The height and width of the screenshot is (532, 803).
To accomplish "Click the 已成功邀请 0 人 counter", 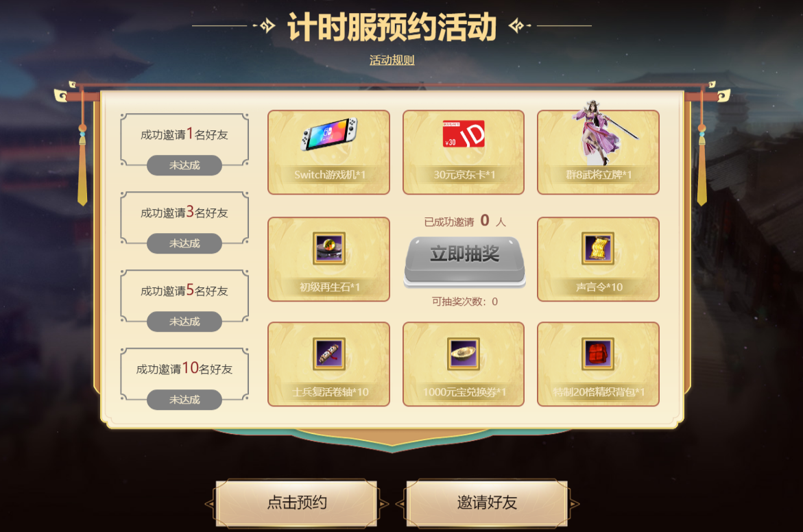I will click(465, 221).
